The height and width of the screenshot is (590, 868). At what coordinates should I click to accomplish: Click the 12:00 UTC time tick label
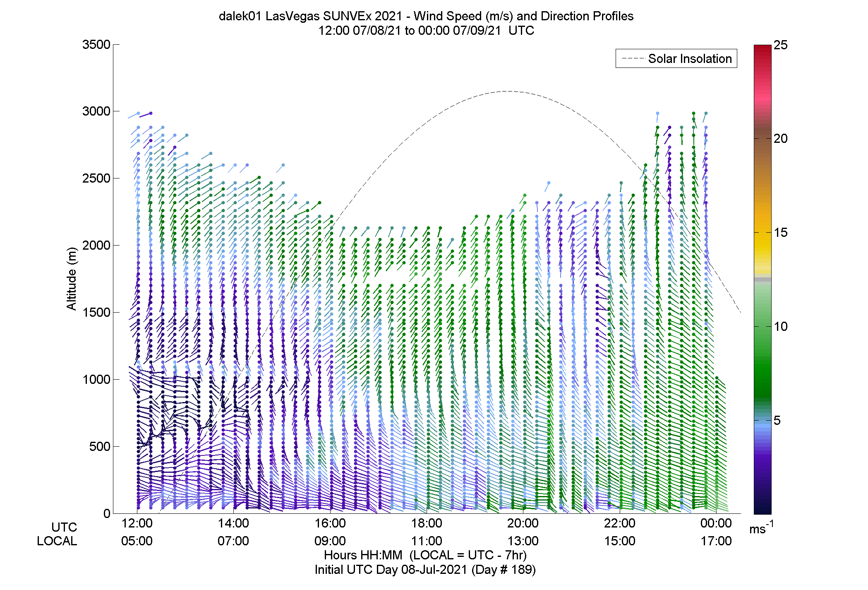(x=137, y=523)
